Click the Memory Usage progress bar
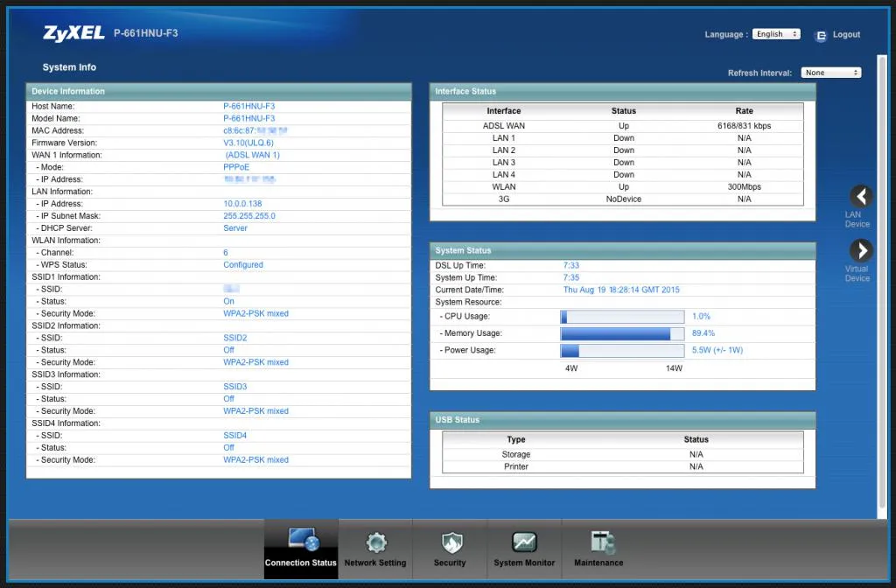Screen dimensions: 896x588 point(622,333)
